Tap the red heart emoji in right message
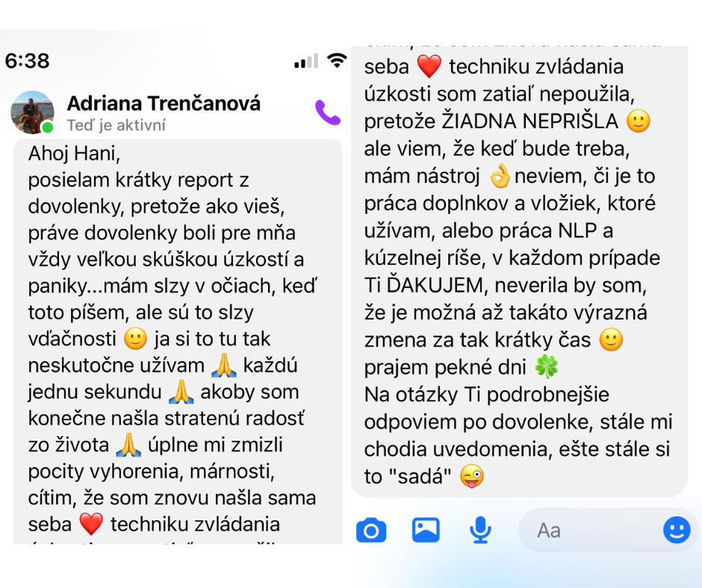 429,66
